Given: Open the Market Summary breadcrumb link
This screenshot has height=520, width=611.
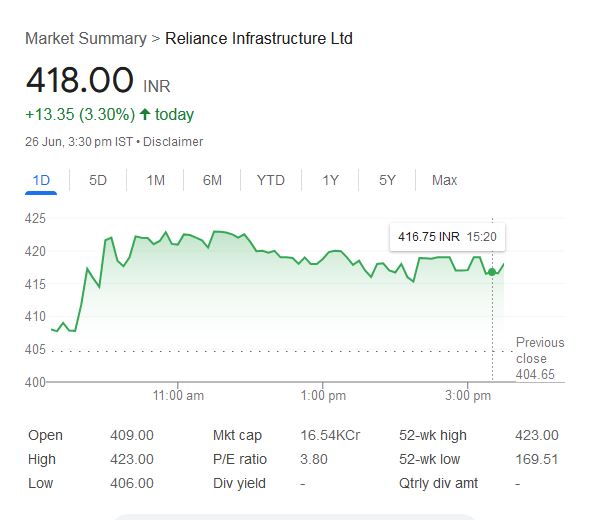Looking at the screenshot, I should (x=85, y=39).
